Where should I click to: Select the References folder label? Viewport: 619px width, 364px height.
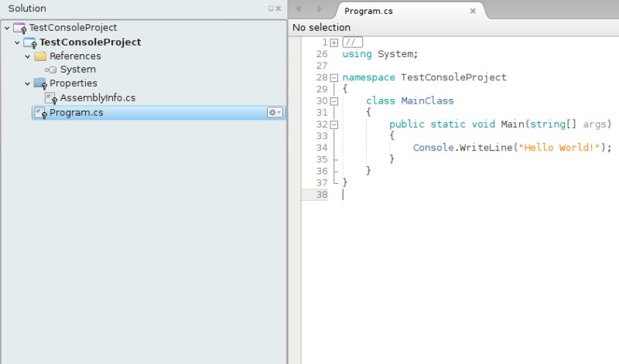click(x=75, y=56)
